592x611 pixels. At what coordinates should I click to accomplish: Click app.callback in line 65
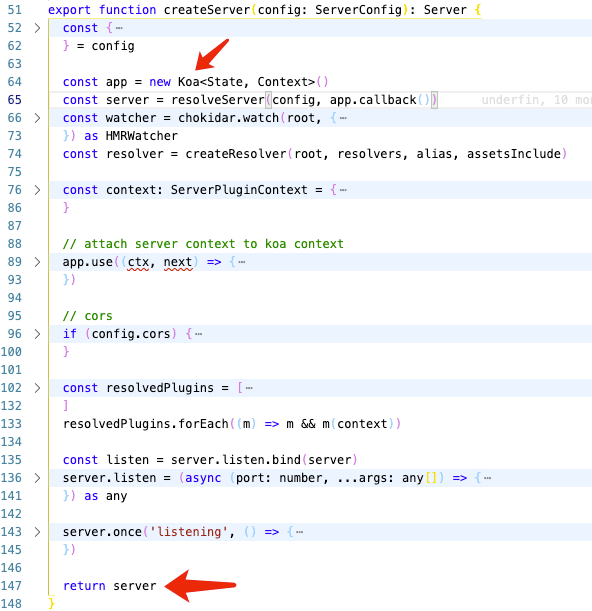point(373,100)
